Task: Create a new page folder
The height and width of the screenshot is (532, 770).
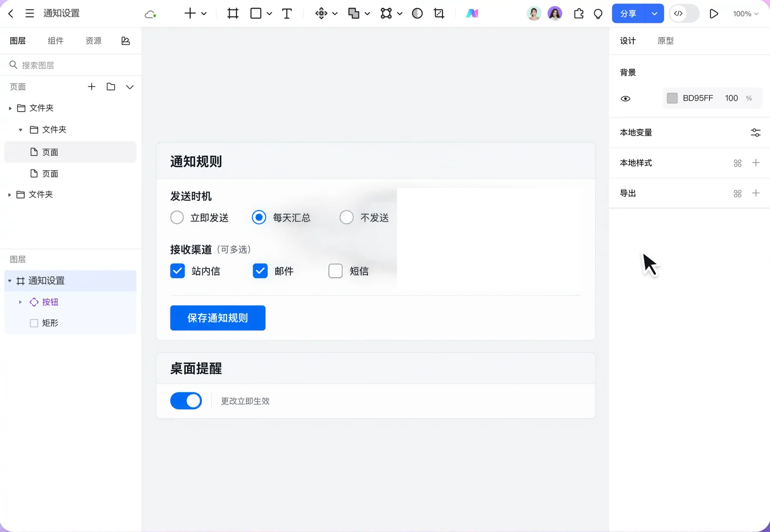Action: [111, 87]
